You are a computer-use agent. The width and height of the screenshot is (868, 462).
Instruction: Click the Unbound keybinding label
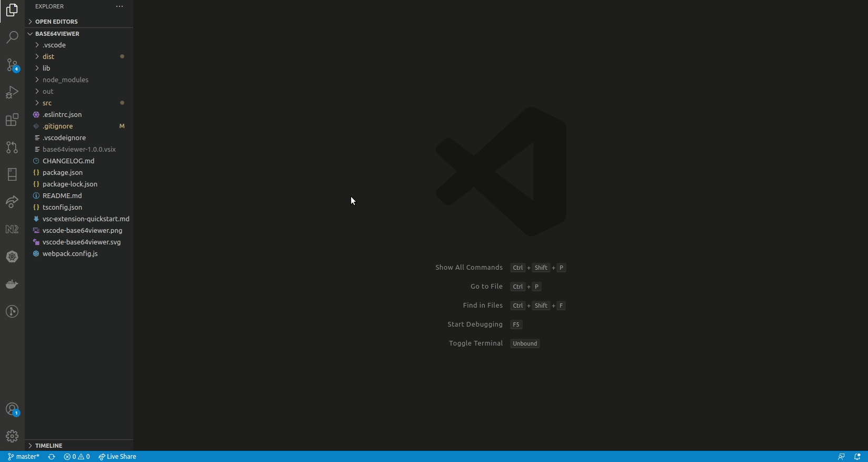525,343
